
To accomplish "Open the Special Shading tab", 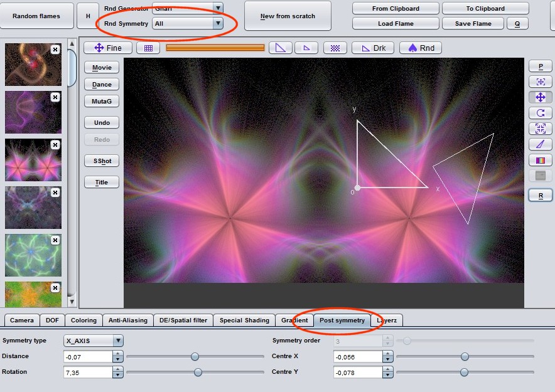I will (x=244, y=320).
